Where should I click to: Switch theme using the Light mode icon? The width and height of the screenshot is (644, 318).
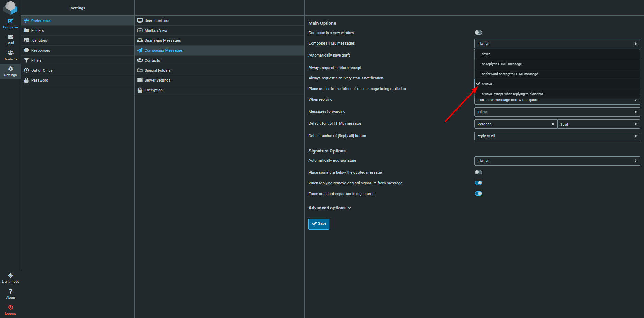pyautogui.click(x=11, y=276)
